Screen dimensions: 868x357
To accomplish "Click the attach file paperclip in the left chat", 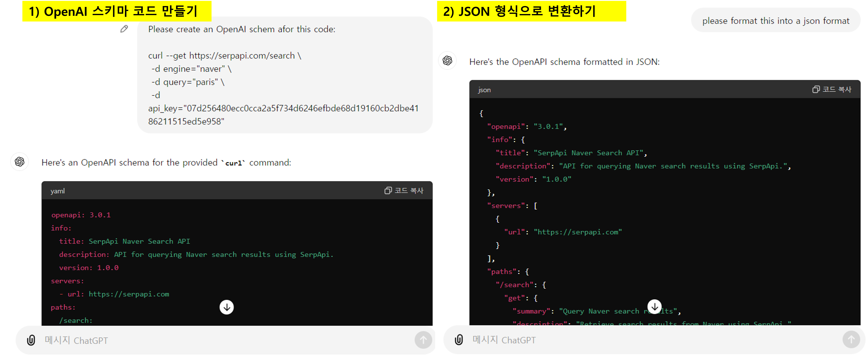I will point(31,340).
